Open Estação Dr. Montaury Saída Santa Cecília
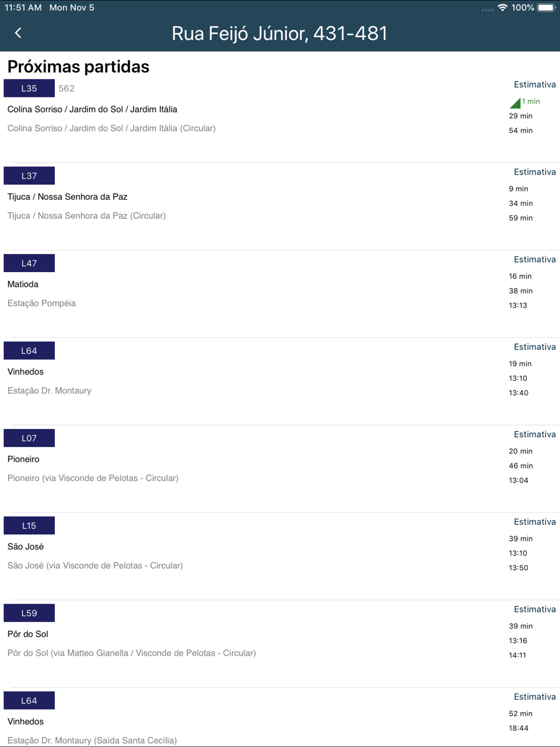Screen dimensions: 560x747 coord(92,740)
